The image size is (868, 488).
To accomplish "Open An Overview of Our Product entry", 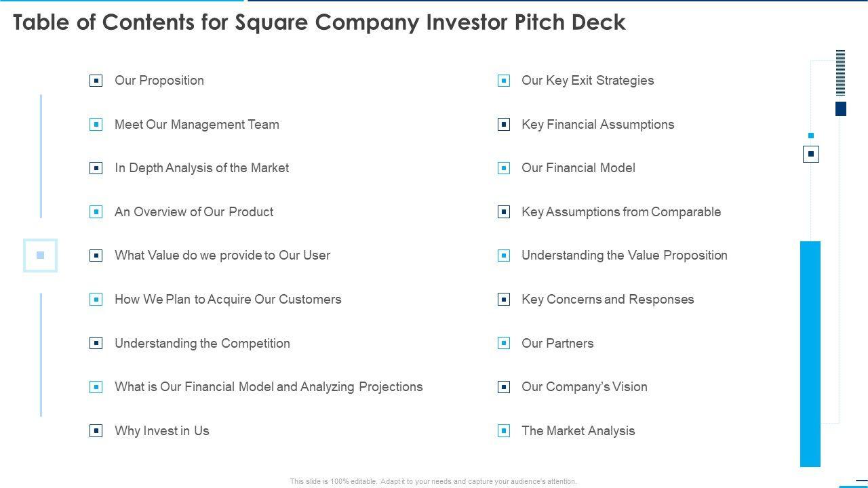I will click(x=194, y=212).
